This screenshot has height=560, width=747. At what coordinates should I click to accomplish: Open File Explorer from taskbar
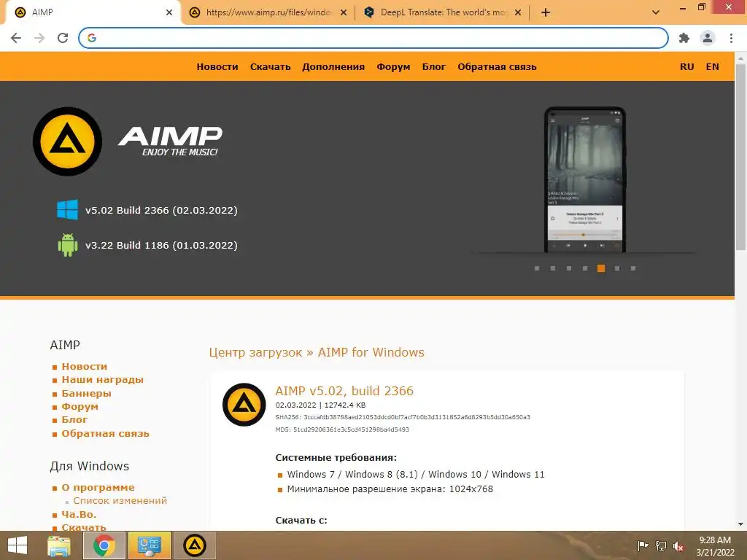click(x=59, y=545)
